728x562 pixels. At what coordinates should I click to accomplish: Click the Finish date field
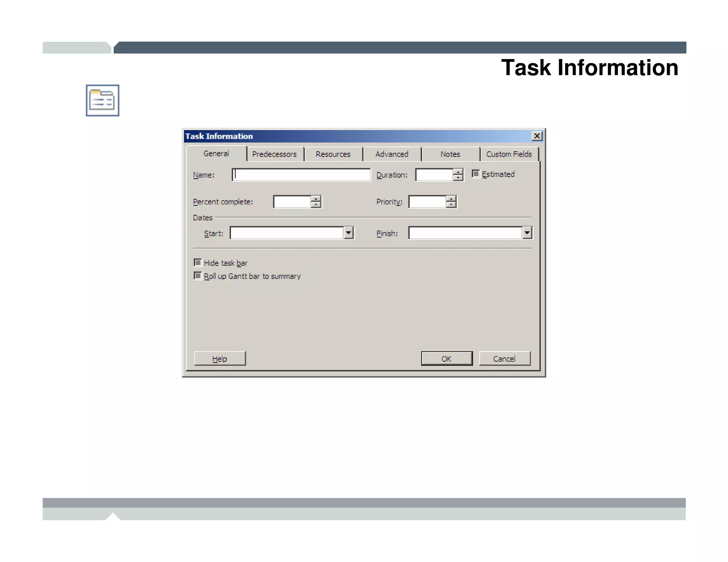pos(465,233)
